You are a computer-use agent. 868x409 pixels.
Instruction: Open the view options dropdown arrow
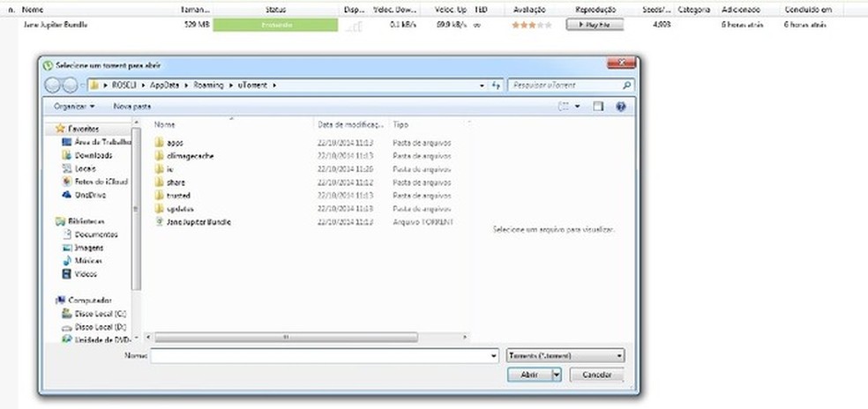(x=578, y=107)
